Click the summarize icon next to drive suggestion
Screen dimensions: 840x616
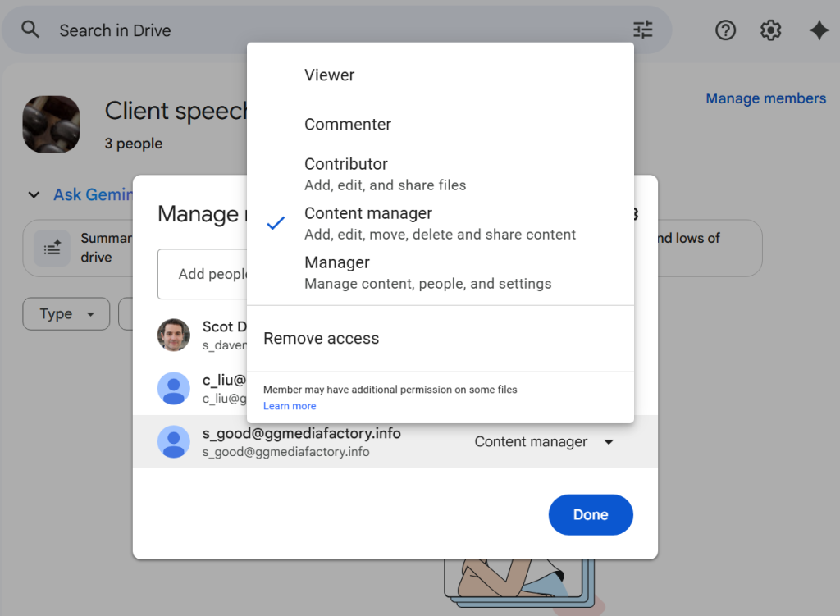52,248
